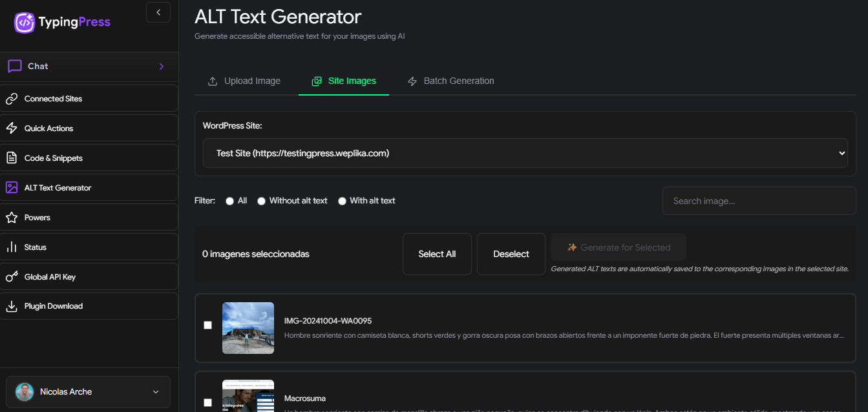Screen dimensions: 868x412
Task: Click the Quick Actions lightning icon
Action: click(x=12, y=129)
